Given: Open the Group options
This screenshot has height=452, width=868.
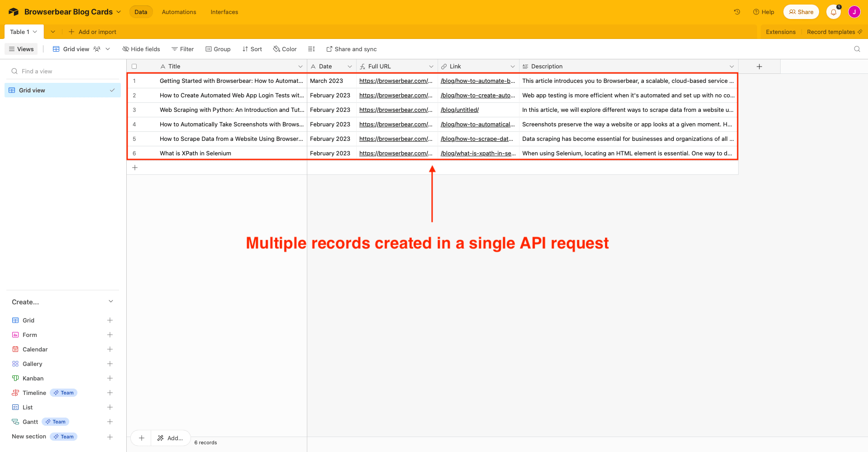Looking at the screenshot, I should (218, 49).
